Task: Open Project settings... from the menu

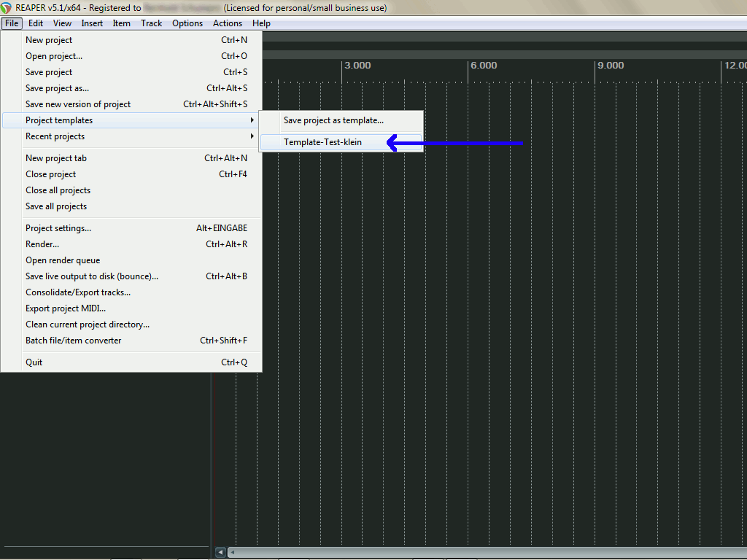Action: point(131,228)
